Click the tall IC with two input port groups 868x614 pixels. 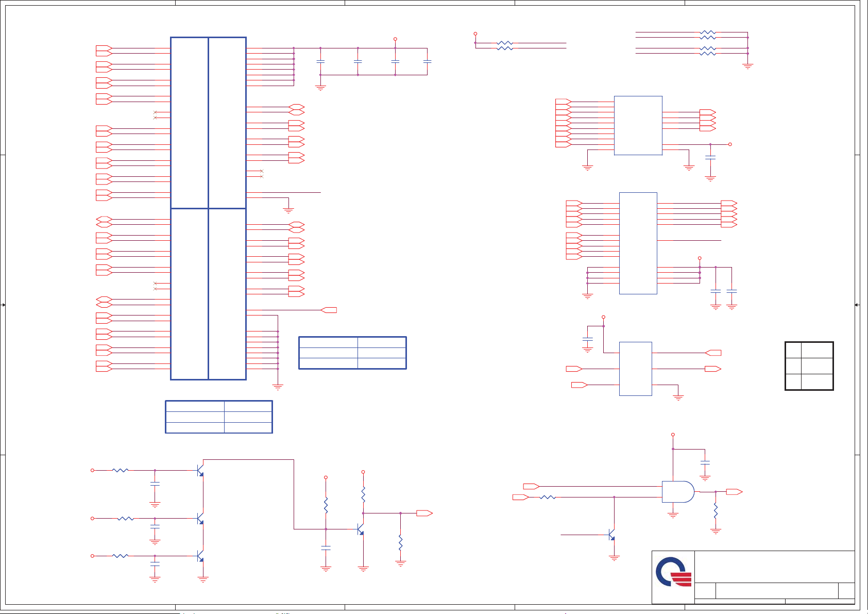(x=638, y=243)
